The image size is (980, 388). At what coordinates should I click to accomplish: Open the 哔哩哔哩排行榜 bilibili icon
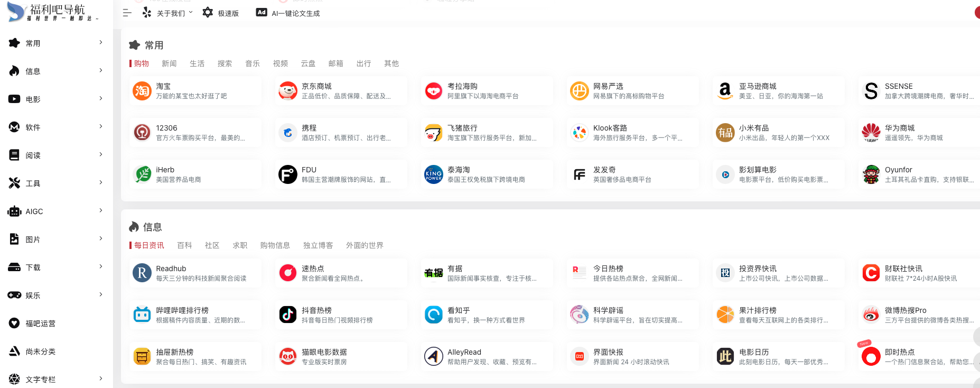(142, 315)
